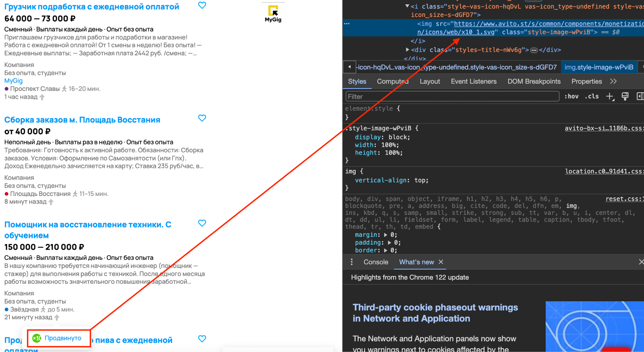The height and width of the screenshot is (352, 644).
Task: Favorite the Грузчик подработка listing heart
Action: pyautogui.click(x=202, y=5)
